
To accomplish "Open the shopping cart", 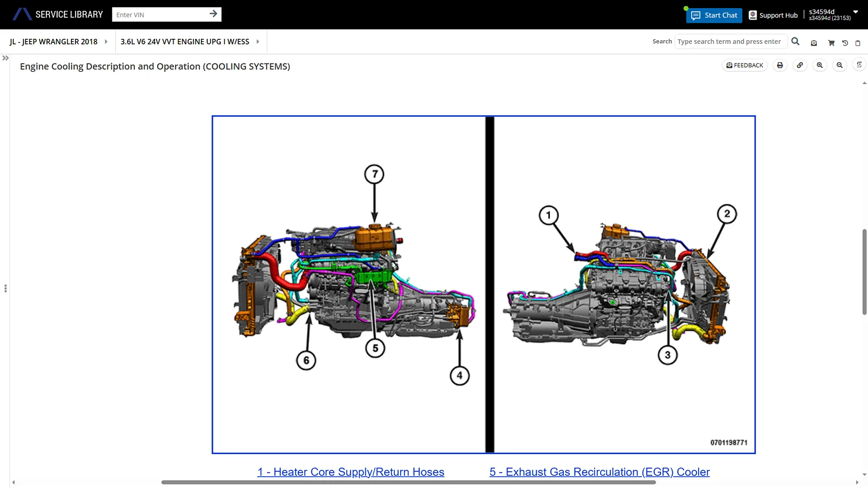I will tap(831, 43).
